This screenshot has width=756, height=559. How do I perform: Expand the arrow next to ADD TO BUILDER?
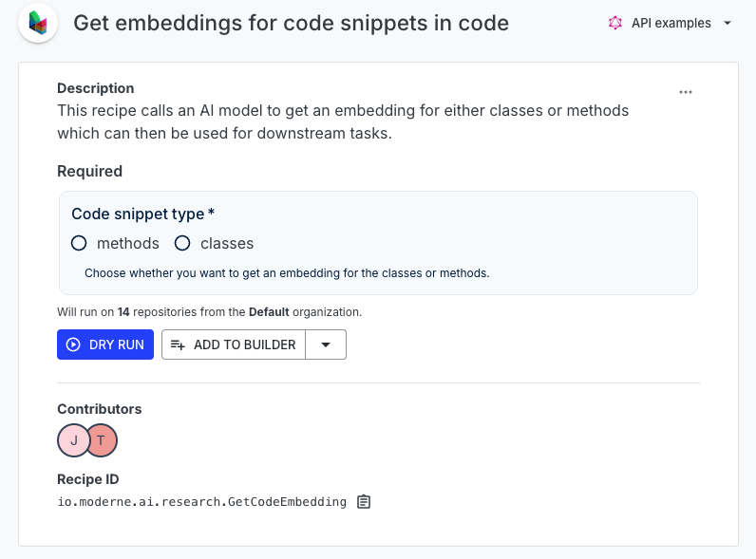[326, 345]
